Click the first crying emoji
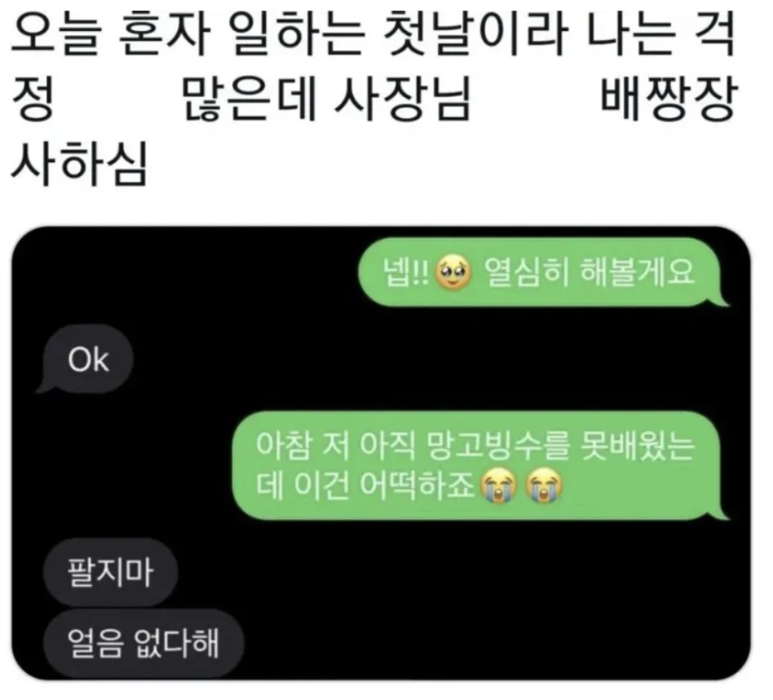Screen dimensions: 773x700 pos(499,486)
